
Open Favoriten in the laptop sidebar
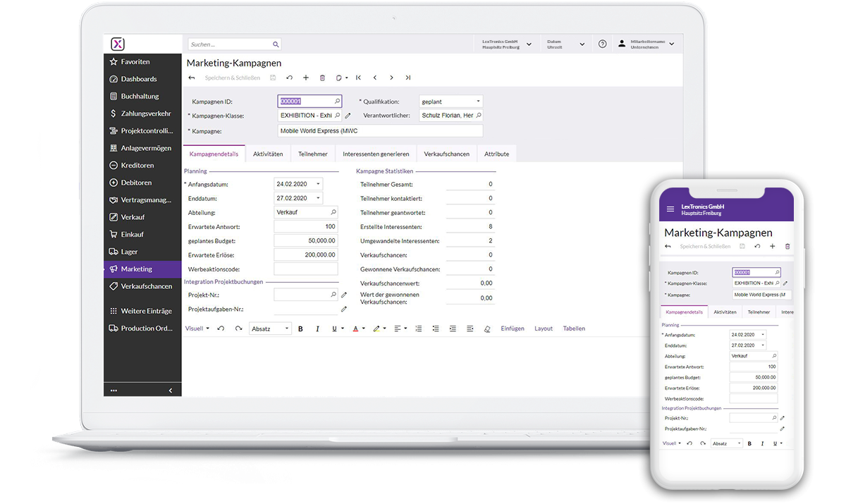pos(142,62)
